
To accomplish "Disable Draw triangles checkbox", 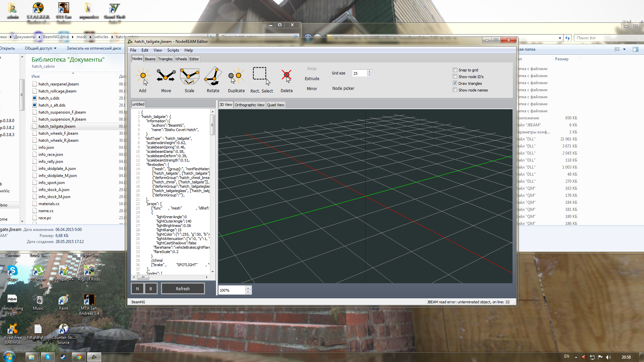I will click(x=455, y=83).
